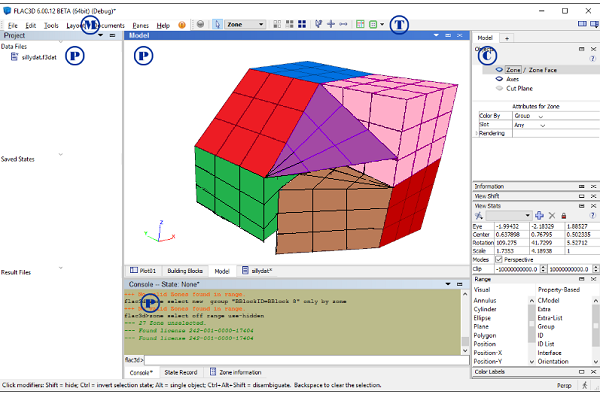Add a new control panel tab with plus

(507, 38)
